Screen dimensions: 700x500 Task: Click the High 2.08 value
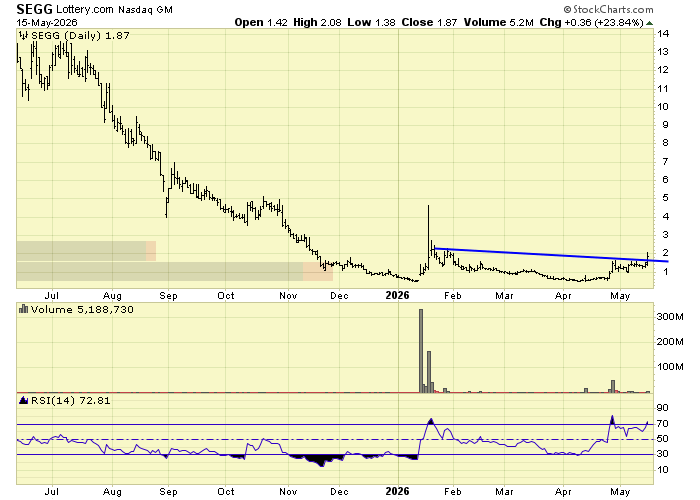pyautogui.click(x=317, y=22)
